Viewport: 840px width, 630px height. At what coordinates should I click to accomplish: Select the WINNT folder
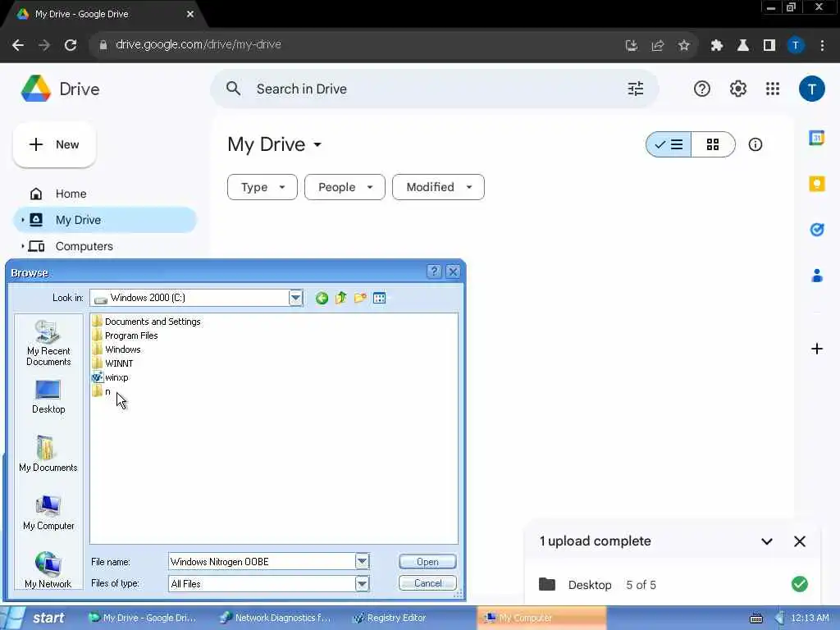pos(112,363)
